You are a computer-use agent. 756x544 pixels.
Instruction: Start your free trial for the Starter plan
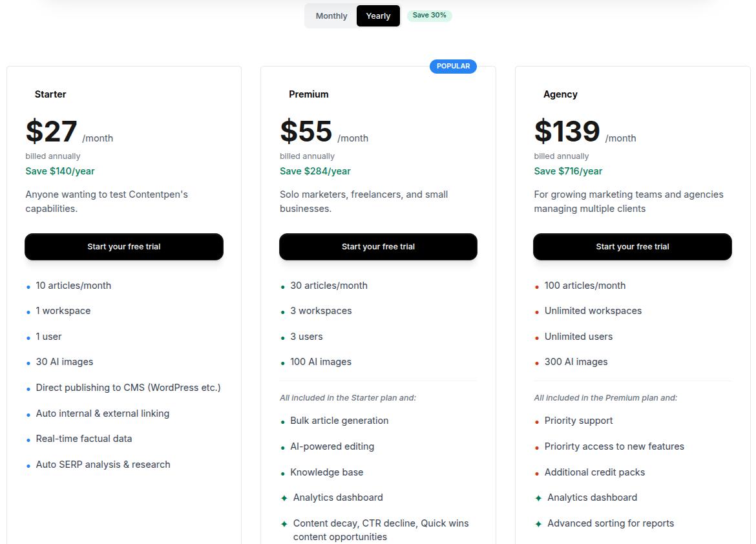[123, 247]
